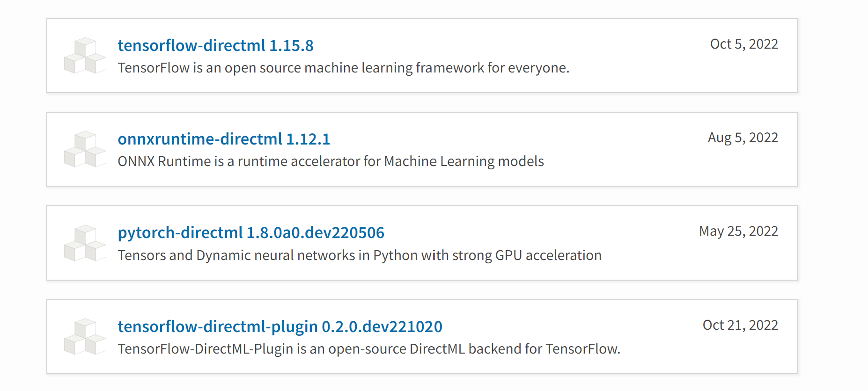Click the Aug 5, 2022 release date

coord(743,138)
